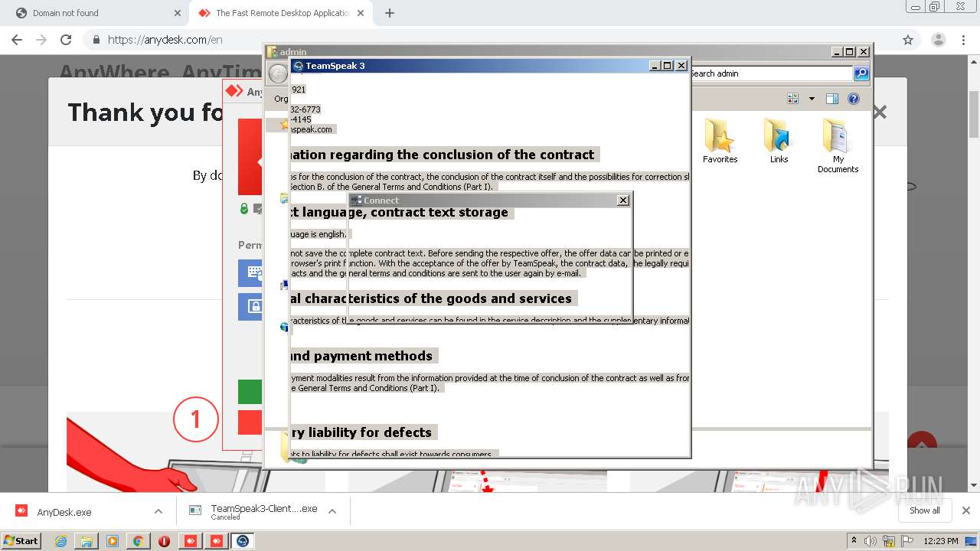Click the 'payment methods' heading

pos(363,356)
